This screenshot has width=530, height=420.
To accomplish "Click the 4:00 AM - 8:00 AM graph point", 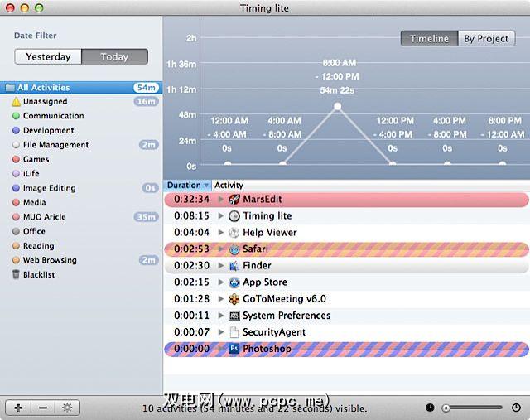I will [282, 164].
